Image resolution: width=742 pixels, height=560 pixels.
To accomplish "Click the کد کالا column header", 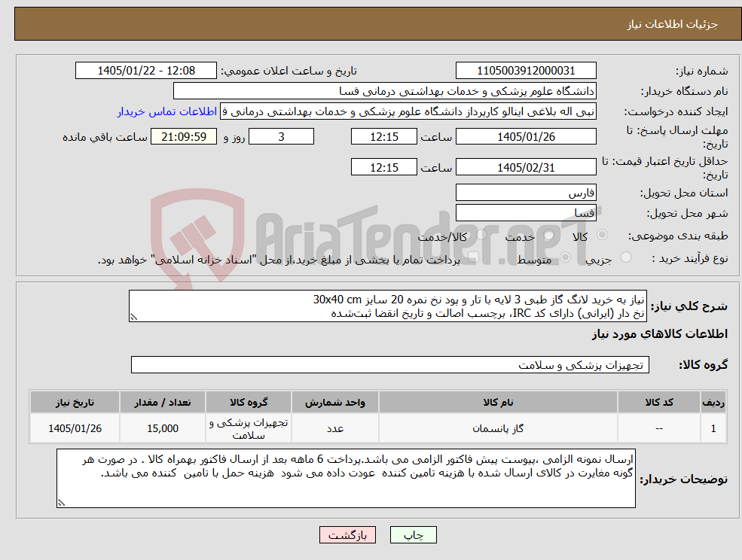I will tap(658, 403).
